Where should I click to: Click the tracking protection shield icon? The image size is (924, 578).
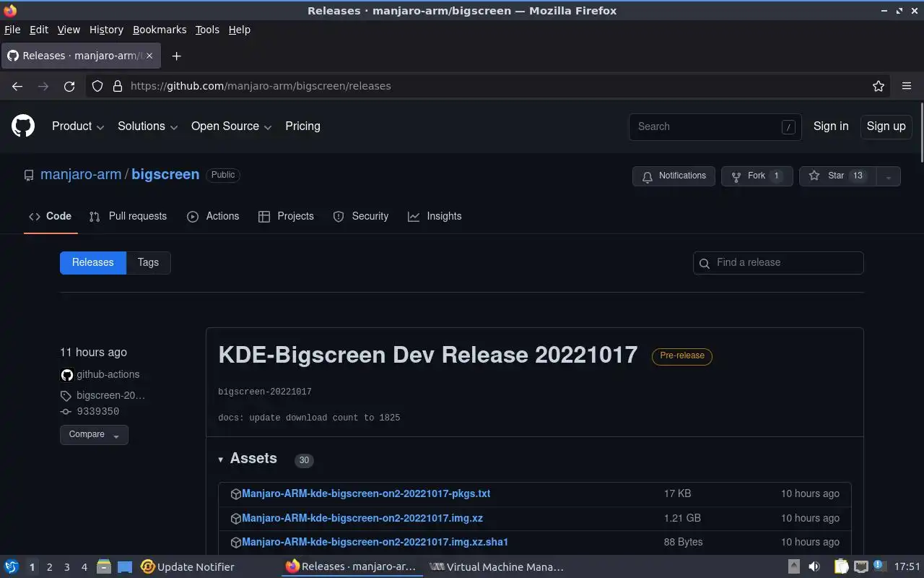click(97, 86)
